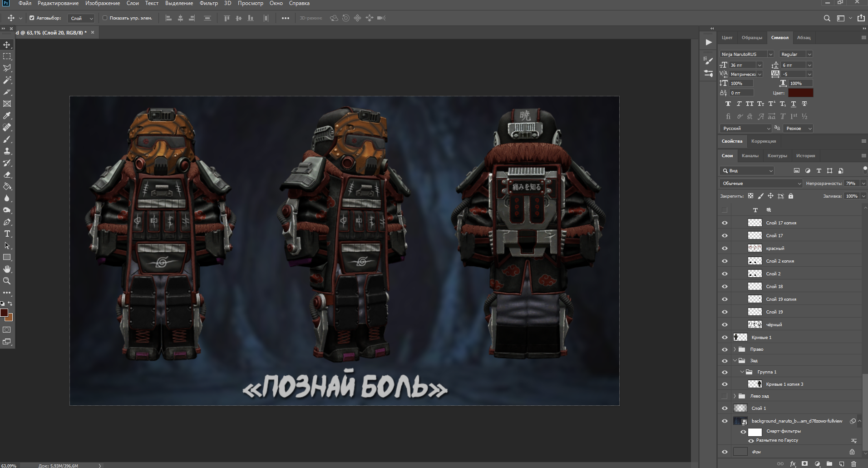Open more options three dots button
Screen dimensions: 868x468
pos(285,18)
